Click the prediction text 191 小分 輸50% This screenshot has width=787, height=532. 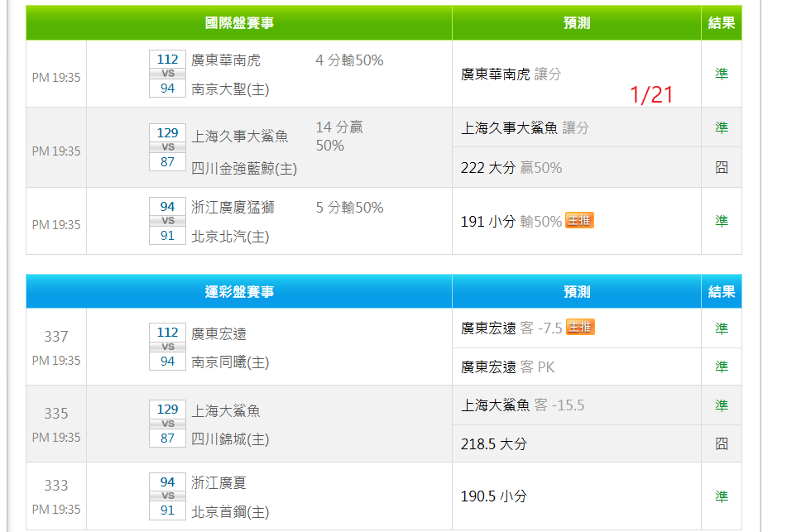coord(511,222)
